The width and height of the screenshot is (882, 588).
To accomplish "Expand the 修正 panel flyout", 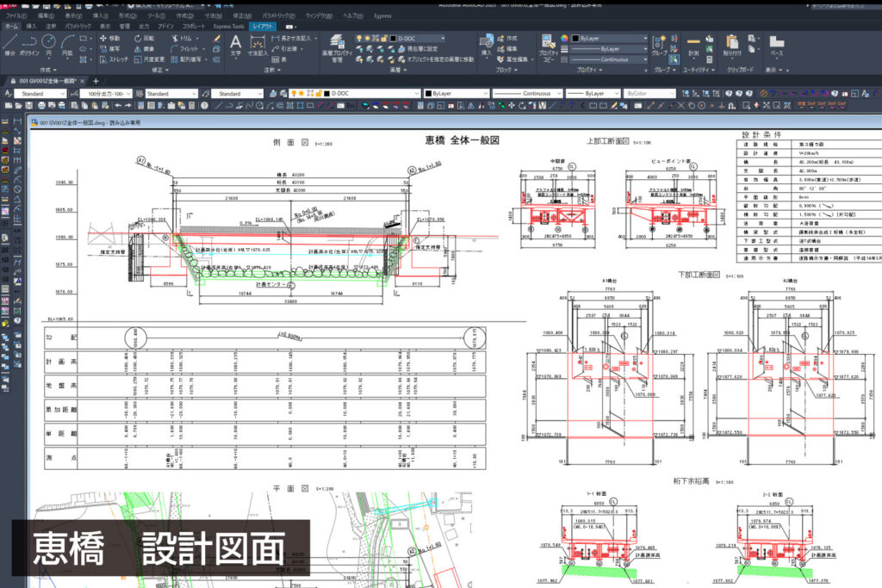I will tap(161, 70).
